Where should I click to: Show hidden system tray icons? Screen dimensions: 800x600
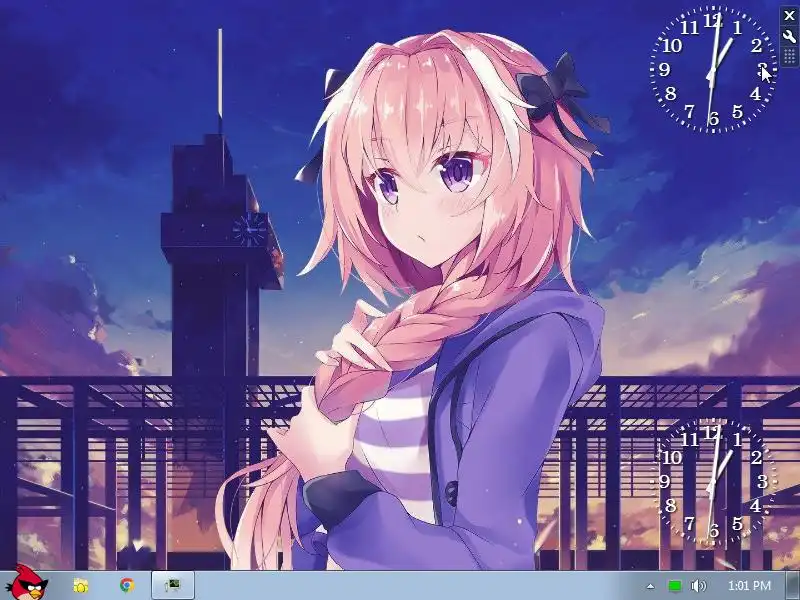pos(650,586)
